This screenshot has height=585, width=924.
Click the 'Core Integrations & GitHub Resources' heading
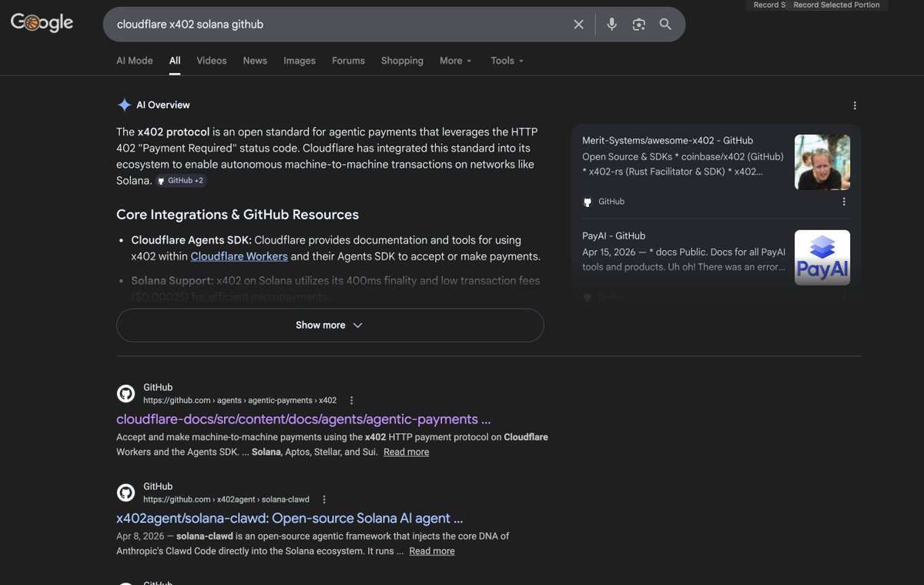pyautogui.click(x=237, y=214)
